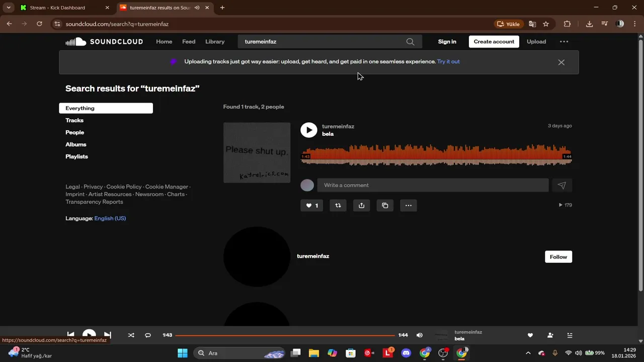The image size is (644, 362).
Task: Click the SoundCloud logo
Action: 104,42
